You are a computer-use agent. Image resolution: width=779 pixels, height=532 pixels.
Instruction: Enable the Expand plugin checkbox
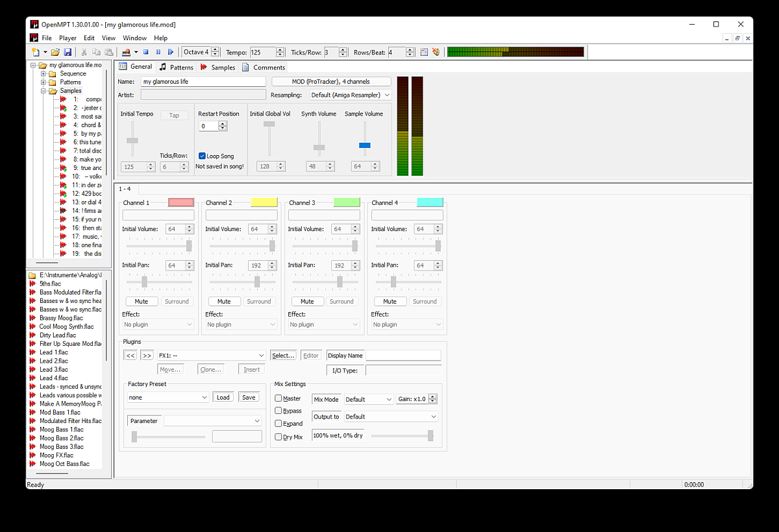coord(278,423)
